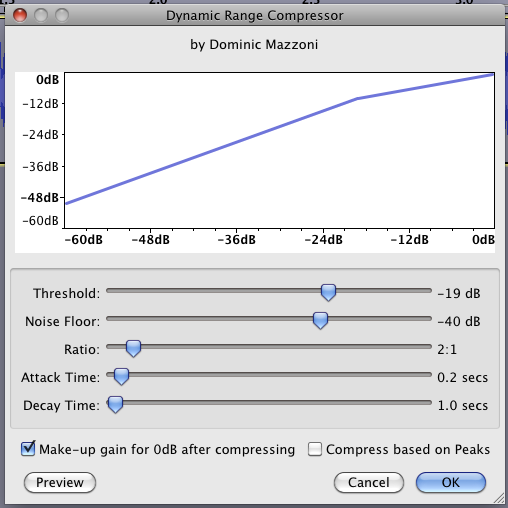508x508 pixels.
Task: Adjust the Noise Floor slider handle
Action: pyautogui.click(x=320, y=321)
